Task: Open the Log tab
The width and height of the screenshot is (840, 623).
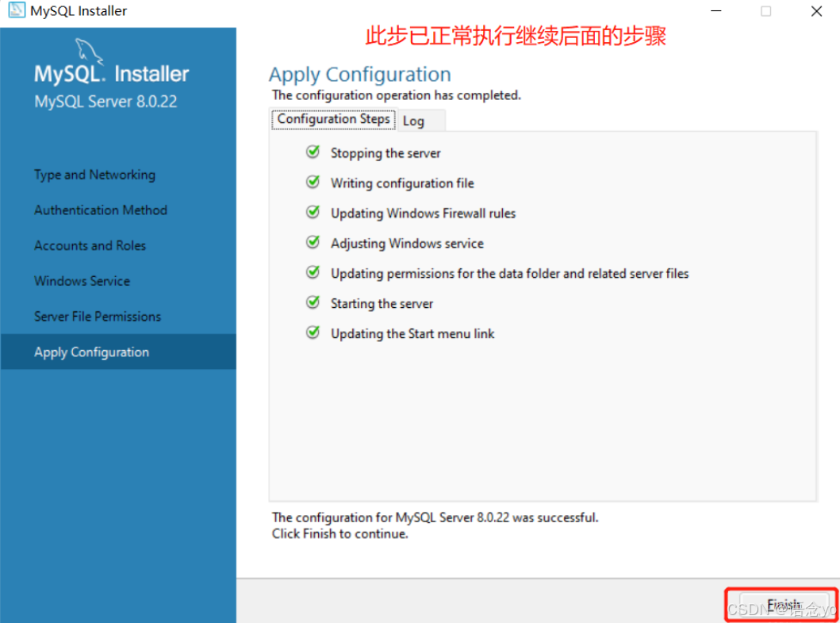Action: [421, 121]
